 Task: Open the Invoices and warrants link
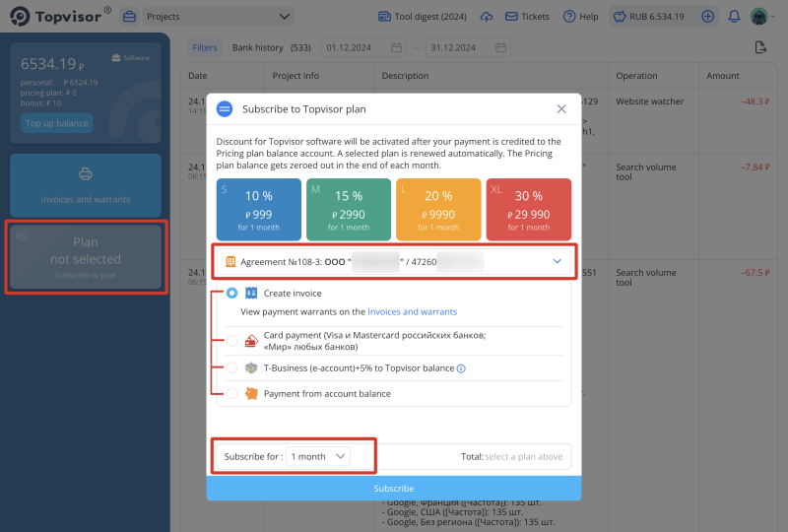[x=412, y=311]
